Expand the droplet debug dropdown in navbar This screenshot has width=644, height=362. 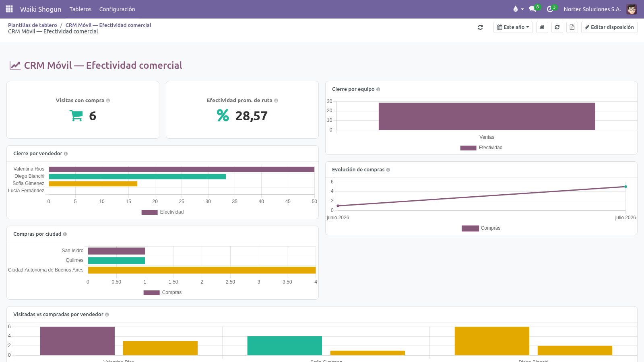518,9
